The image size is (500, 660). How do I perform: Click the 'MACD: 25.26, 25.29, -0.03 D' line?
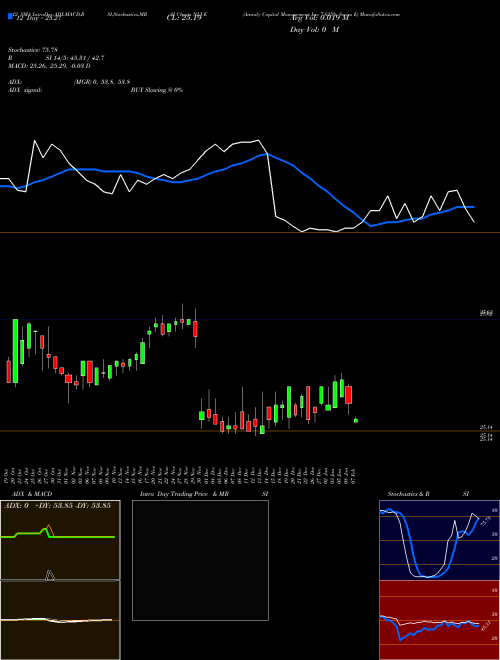click(x=49, y=66)
